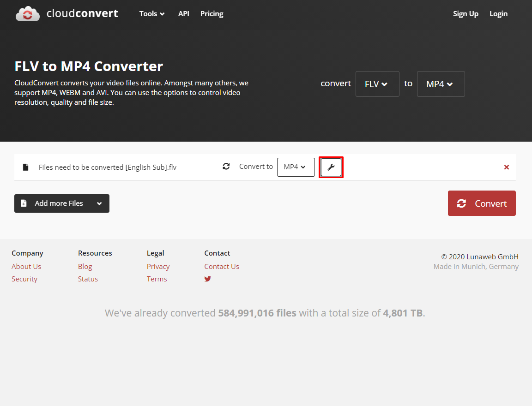
Task: Open the Terms link
Action: 157,279
